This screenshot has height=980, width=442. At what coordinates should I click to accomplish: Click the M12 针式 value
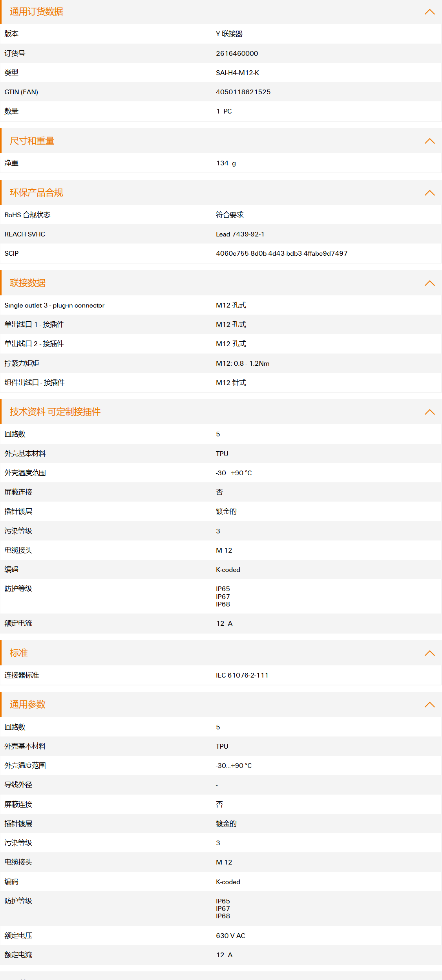pyautogui.click(x=231, y=383)
